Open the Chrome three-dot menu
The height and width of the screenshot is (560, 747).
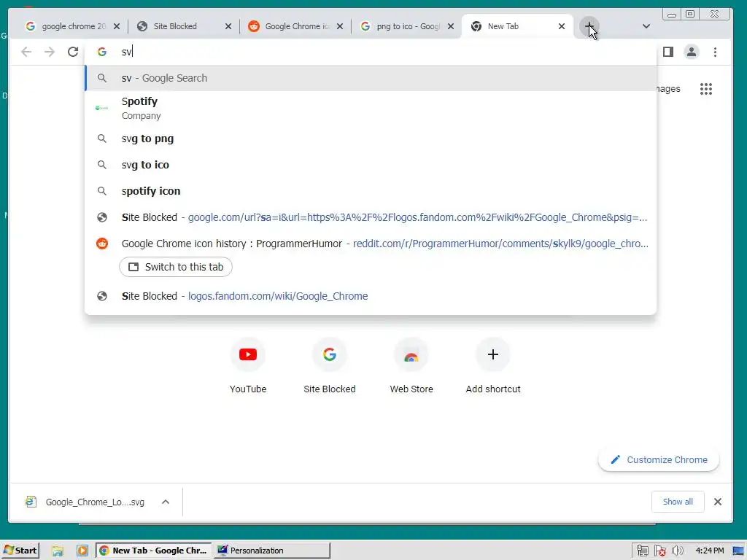pyautogui.click(x=715, y=52)
